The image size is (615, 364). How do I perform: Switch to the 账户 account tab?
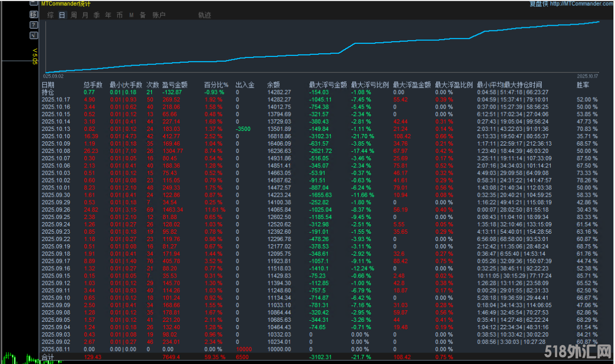click(159, 15)
